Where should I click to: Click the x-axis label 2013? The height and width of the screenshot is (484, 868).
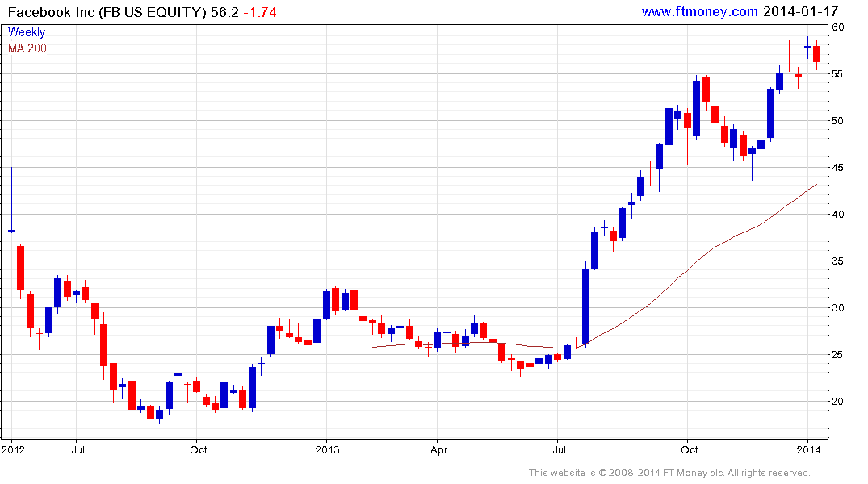coord(327,449)
